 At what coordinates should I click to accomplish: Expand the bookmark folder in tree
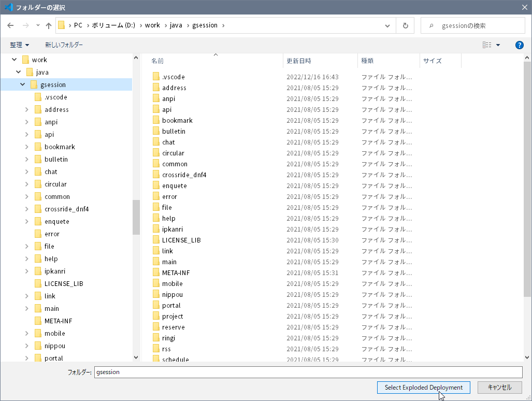[x=27, y=147]
